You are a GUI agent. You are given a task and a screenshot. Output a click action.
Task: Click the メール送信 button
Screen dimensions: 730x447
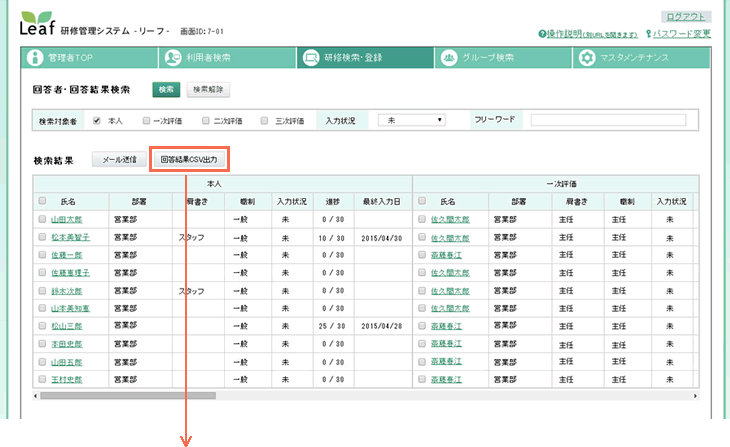coord(119,160)
